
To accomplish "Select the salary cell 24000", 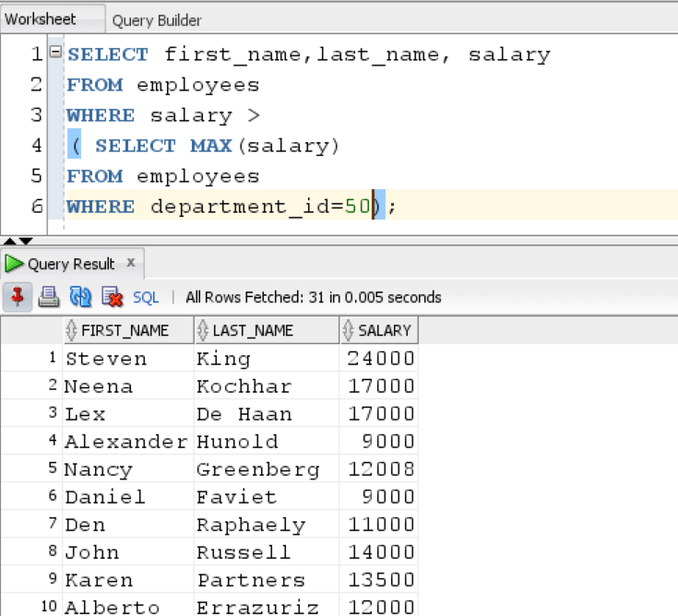I will [x=379, y=359].
